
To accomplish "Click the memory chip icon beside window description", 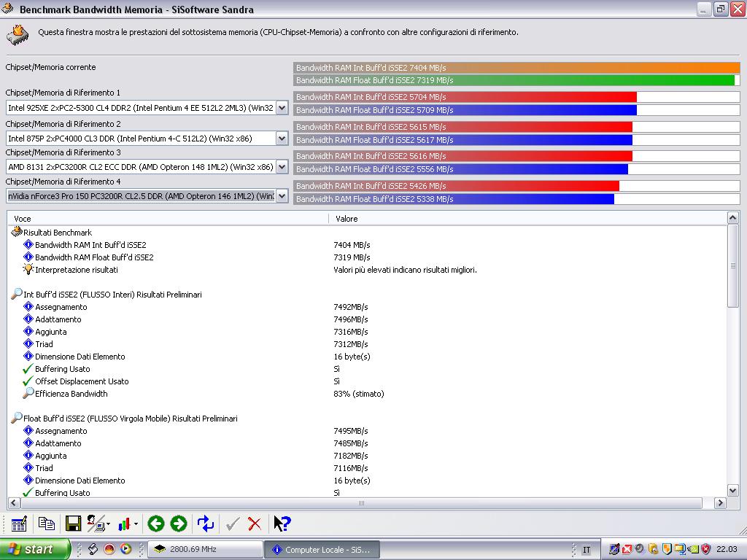I will (18, 35).
